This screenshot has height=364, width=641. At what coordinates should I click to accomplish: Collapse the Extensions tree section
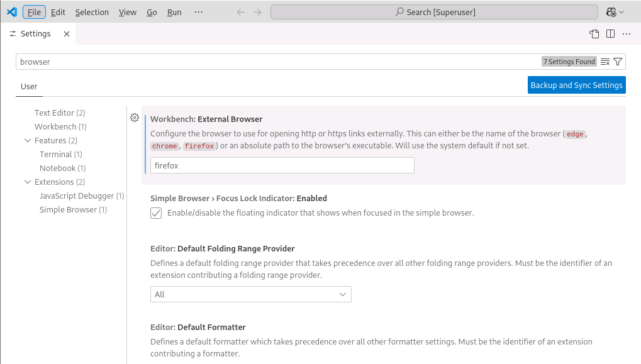pos(28,182)
